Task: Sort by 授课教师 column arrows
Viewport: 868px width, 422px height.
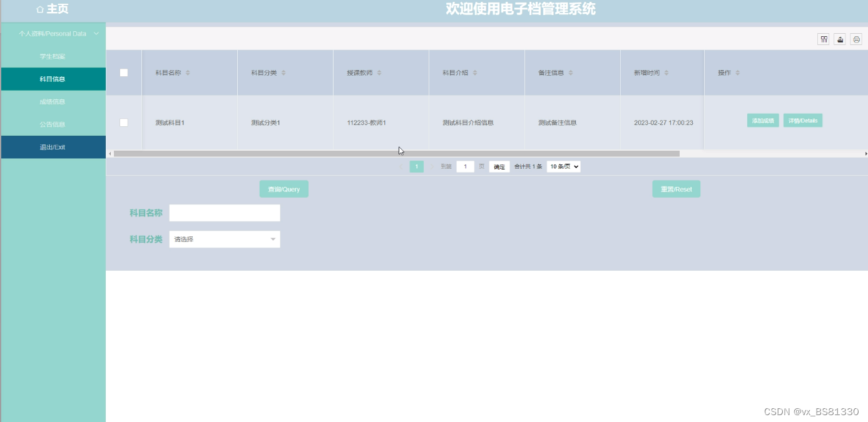Action: coord(379,73)
